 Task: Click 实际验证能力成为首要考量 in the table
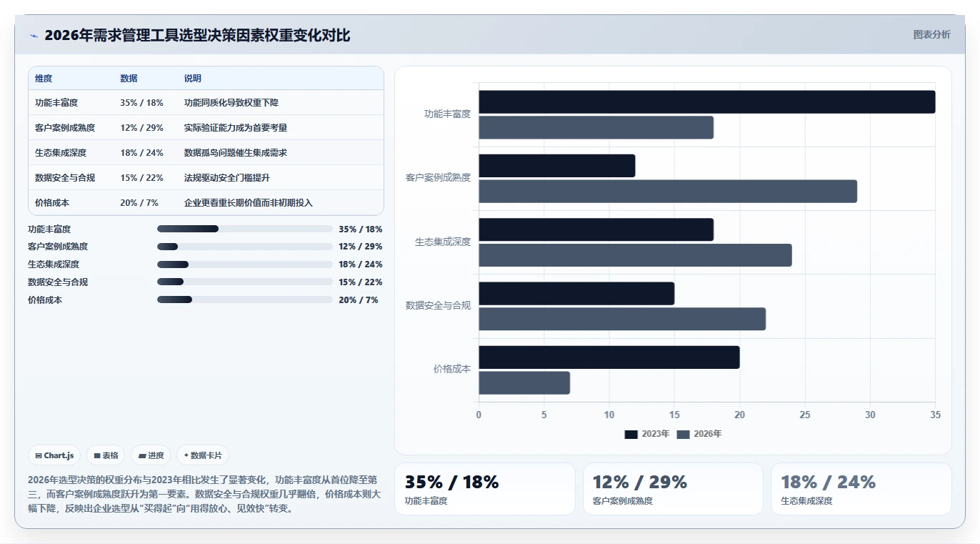236,128
